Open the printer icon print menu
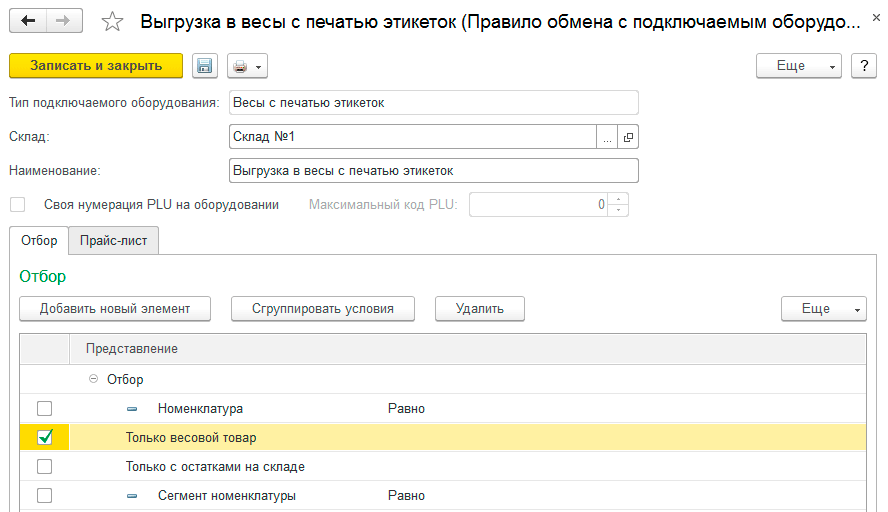Image resolution: width=888 pixels, height=512 pixels. (246, 66)
